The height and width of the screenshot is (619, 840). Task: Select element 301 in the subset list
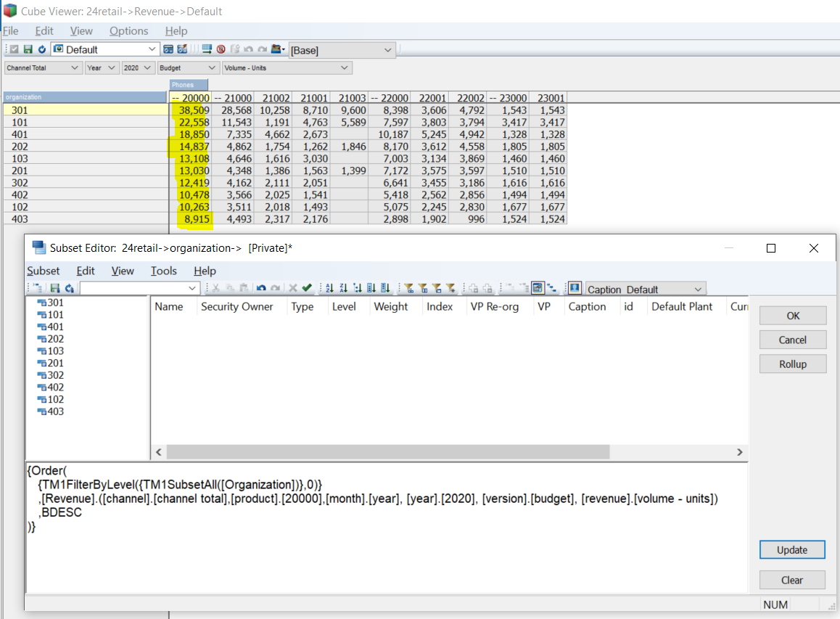click(x=50, y=303)
